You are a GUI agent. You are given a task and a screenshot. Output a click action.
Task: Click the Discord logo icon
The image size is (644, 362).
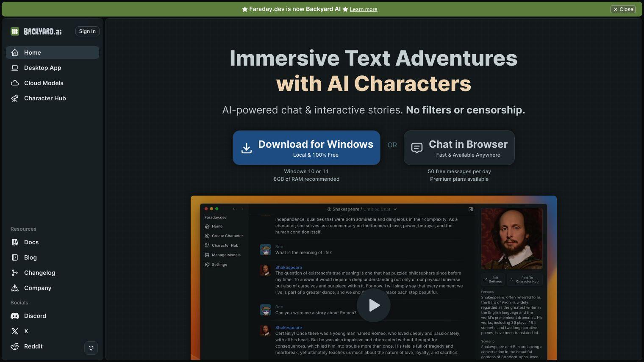coord(15,316)
